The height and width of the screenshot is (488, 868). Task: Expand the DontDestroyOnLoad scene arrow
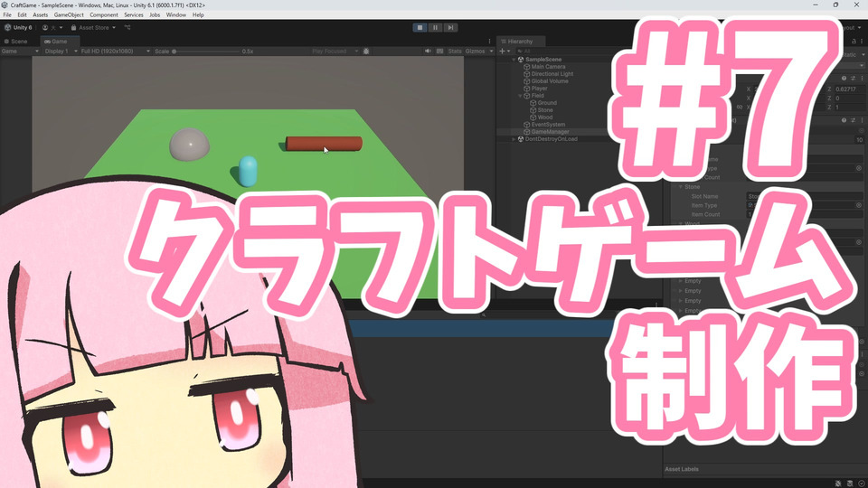514,139
